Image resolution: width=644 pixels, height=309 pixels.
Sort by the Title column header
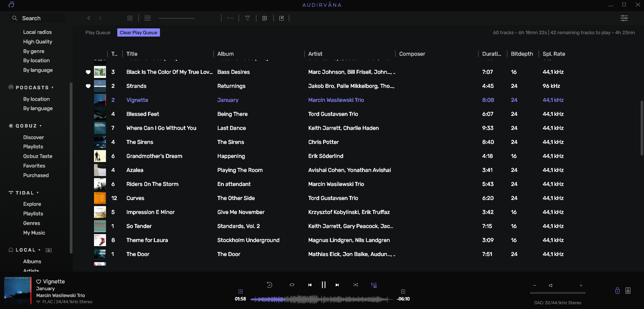(132, 54)
